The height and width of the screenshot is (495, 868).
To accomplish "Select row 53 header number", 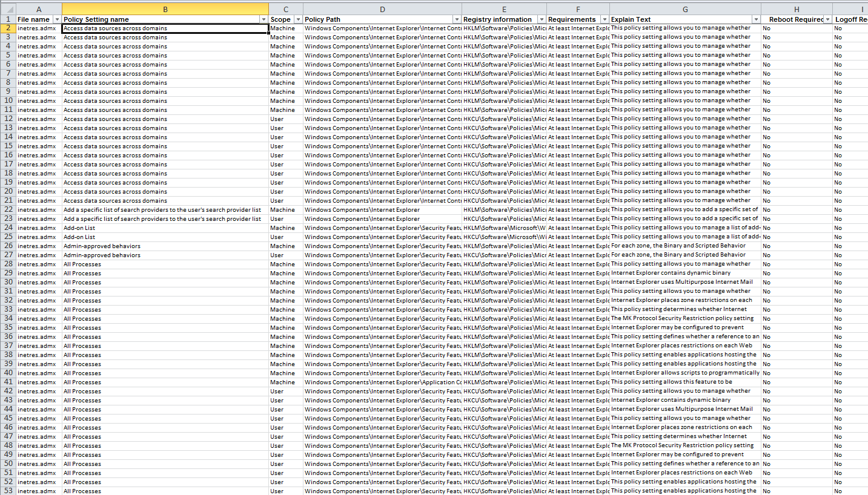I will (x=8, y=491).
